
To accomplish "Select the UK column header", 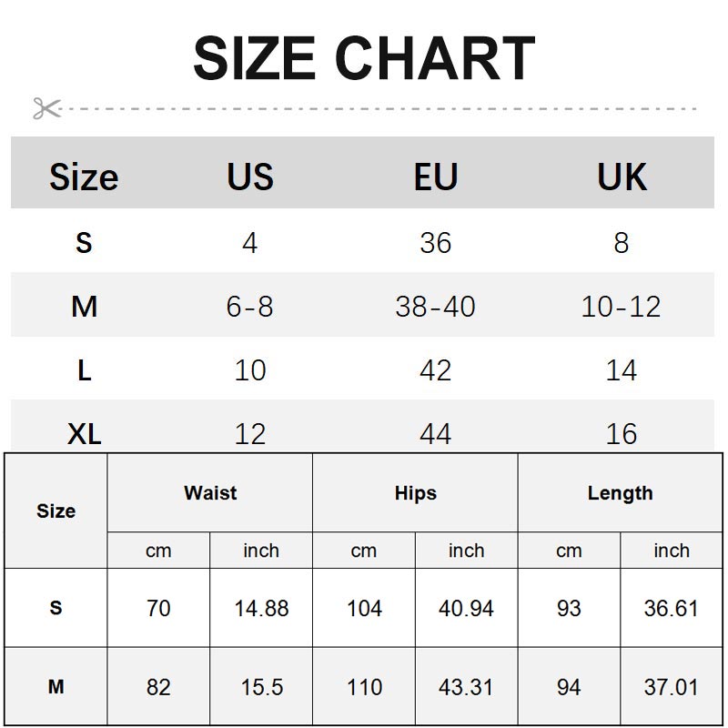I will [622, 177].
